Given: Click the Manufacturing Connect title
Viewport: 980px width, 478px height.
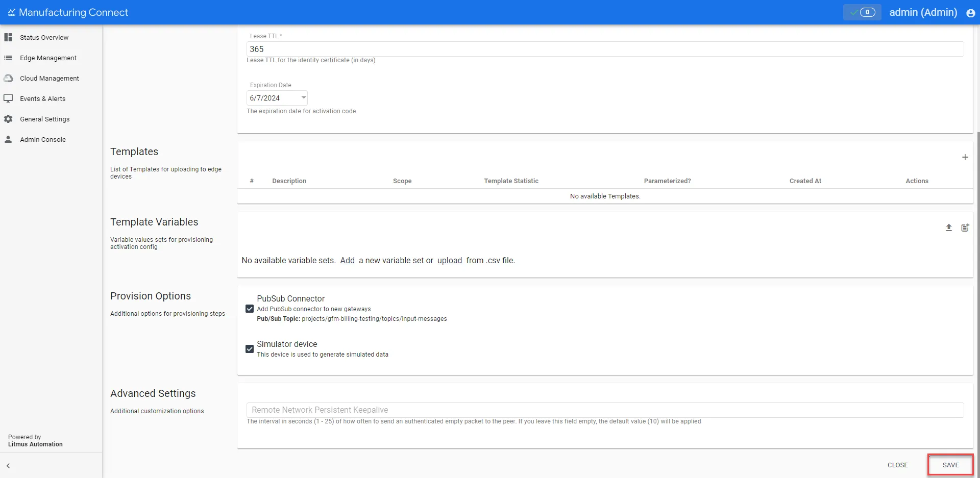Looking at the screenshot, I should (73, 12).
